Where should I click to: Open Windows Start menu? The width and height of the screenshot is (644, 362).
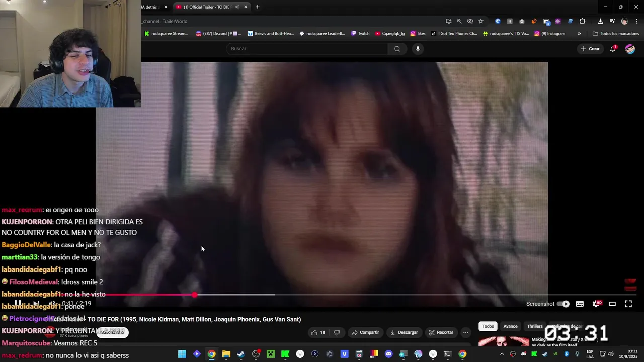point(182,354)
